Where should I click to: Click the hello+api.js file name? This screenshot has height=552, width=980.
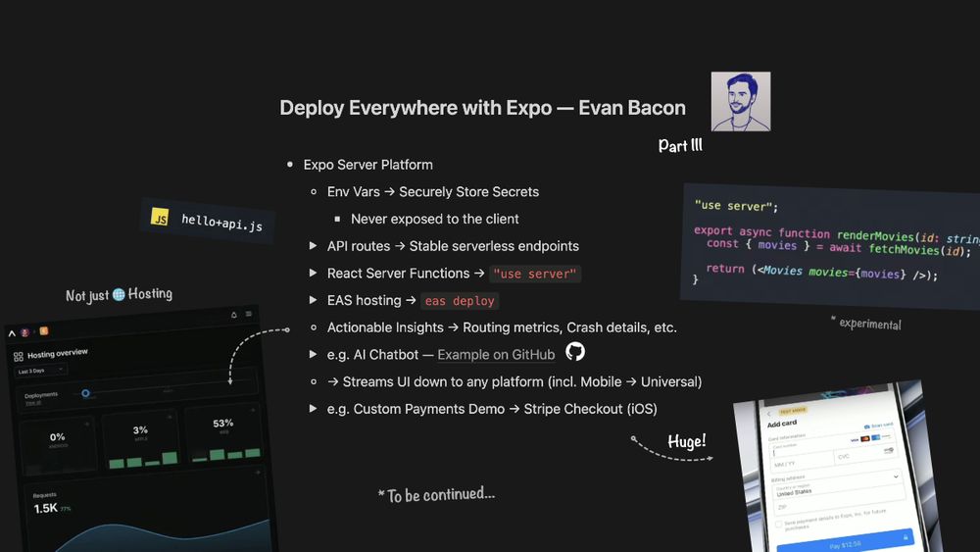[221, 223]
